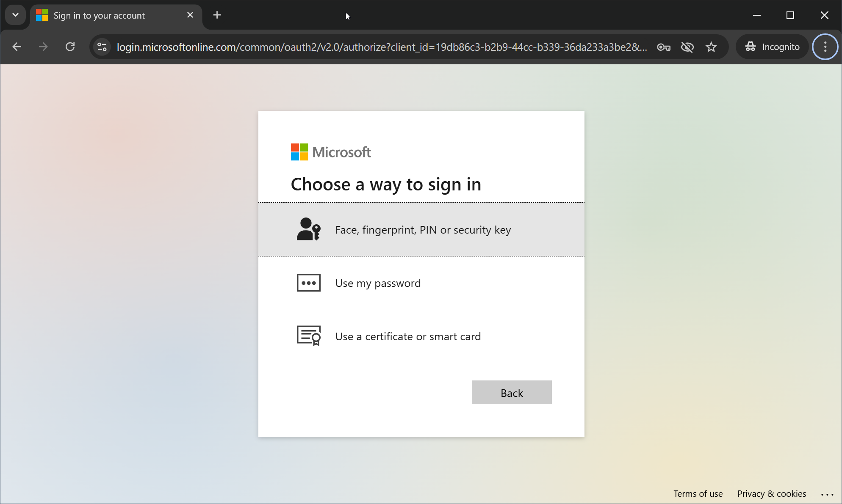Bookmark this page with star icon

point(711,47)
